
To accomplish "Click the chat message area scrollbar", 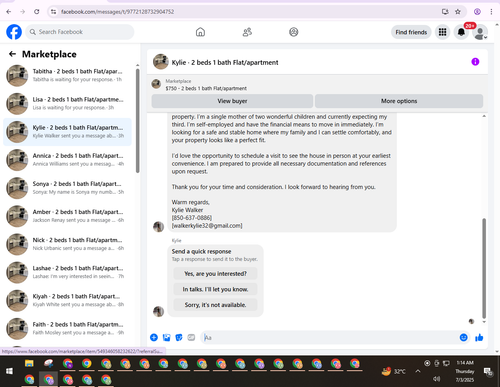I will 484,268.
